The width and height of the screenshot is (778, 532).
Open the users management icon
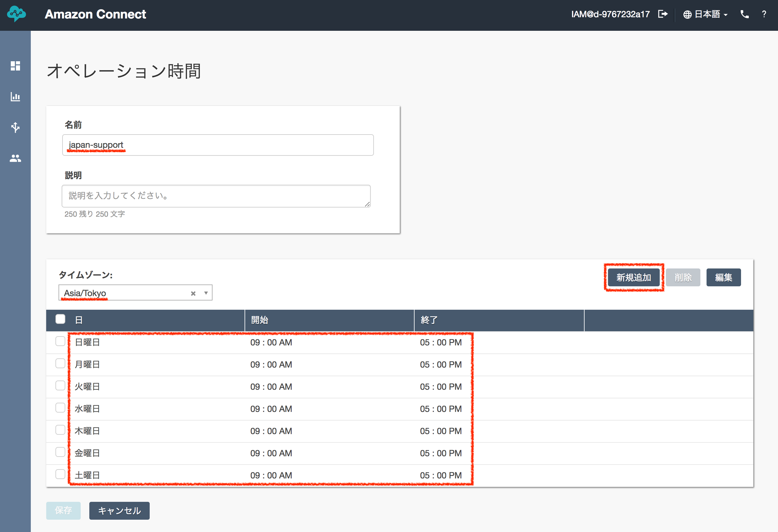click(15, 158)
